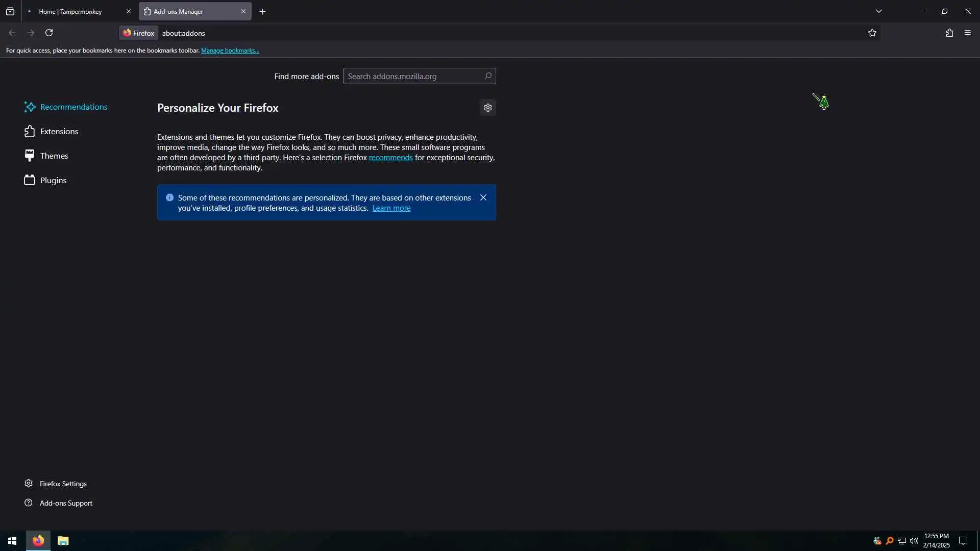
Task: Reload the current page
Action: [49, 33]
